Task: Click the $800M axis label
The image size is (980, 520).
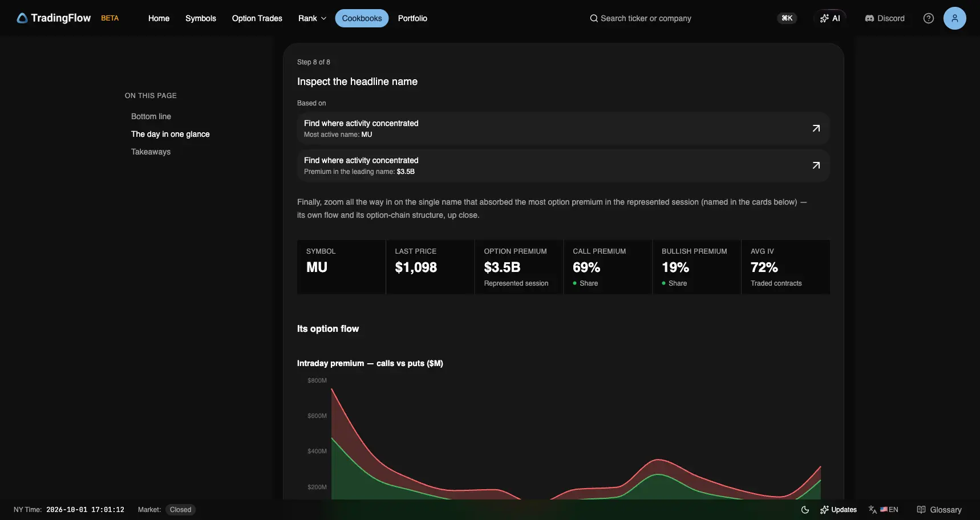Action: [x=317, y=380]
